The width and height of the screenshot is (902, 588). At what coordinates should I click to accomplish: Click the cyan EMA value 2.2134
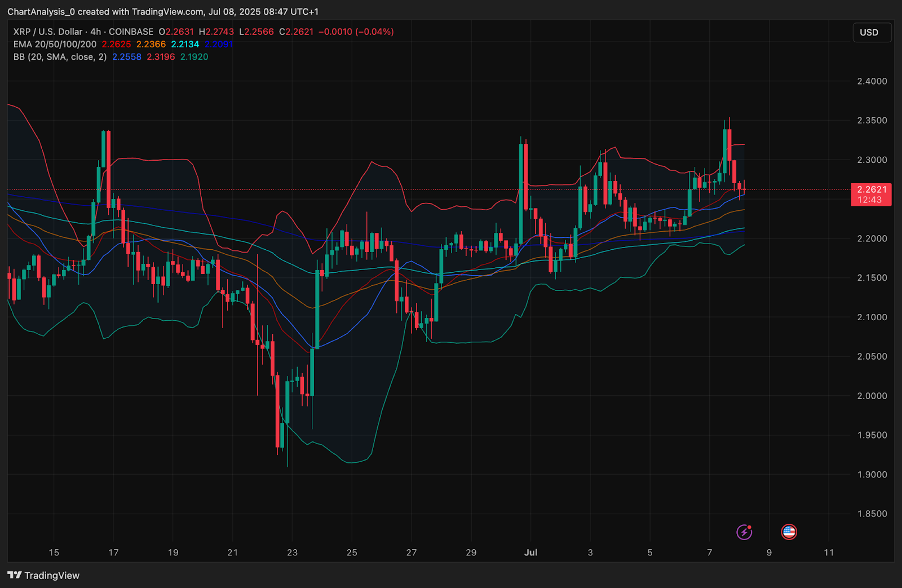click(x=185, y=44)
